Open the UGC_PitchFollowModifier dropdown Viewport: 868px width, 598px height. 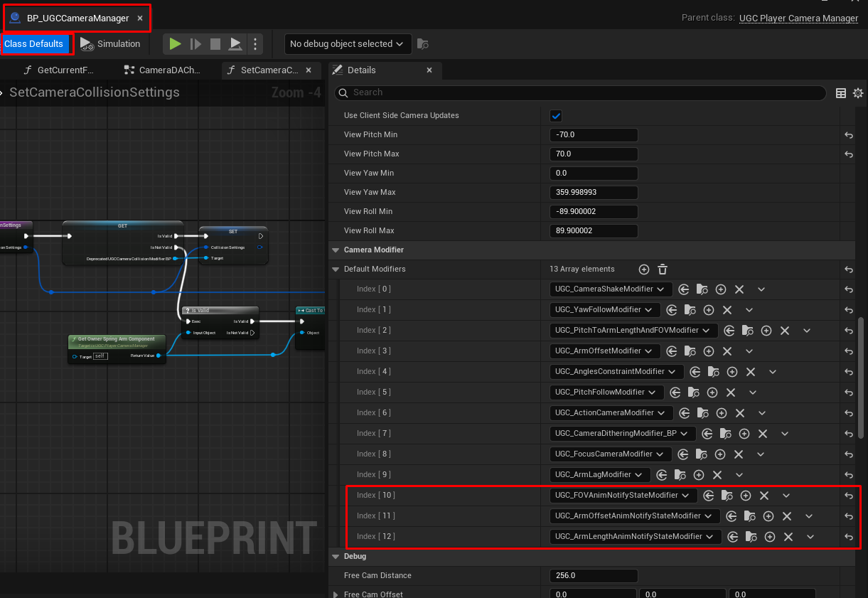[606, 393]
